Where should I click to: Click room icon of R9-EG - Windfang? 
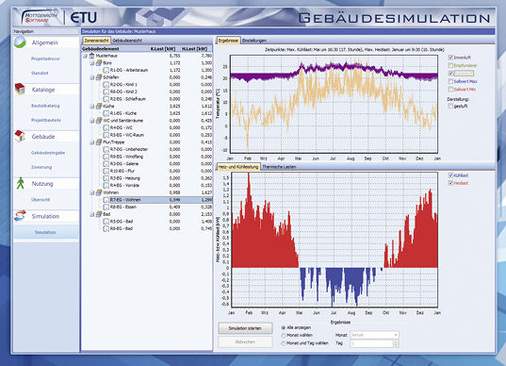[x=106, y=156]
